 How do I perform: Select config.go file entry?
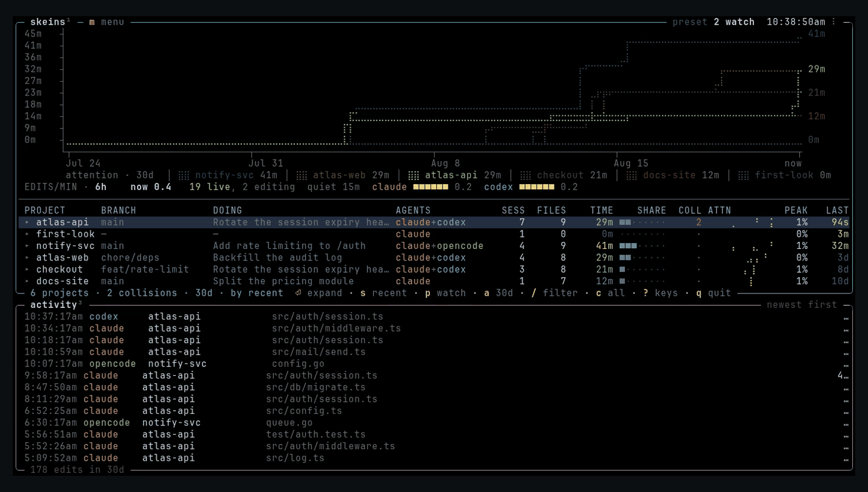(x=298, y=364)
